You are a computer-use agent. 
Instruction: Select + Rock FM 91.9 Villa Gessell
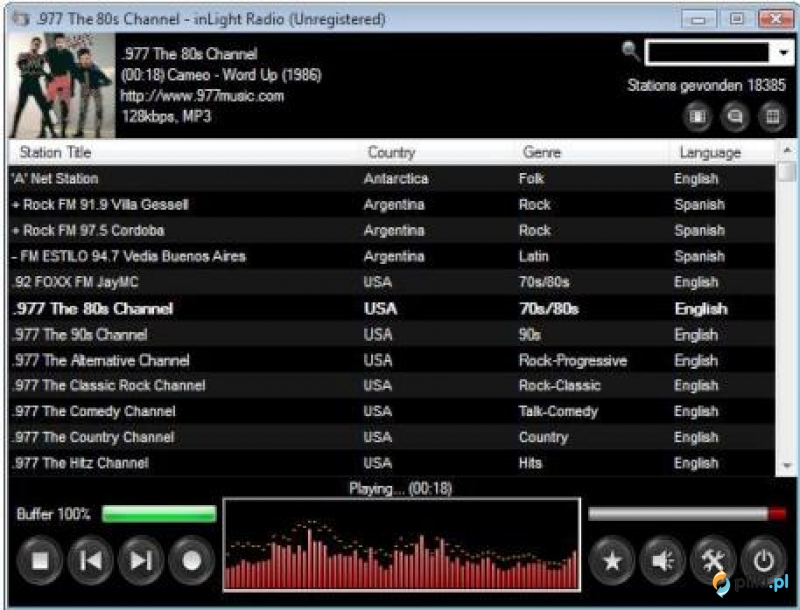click(391, 205)
